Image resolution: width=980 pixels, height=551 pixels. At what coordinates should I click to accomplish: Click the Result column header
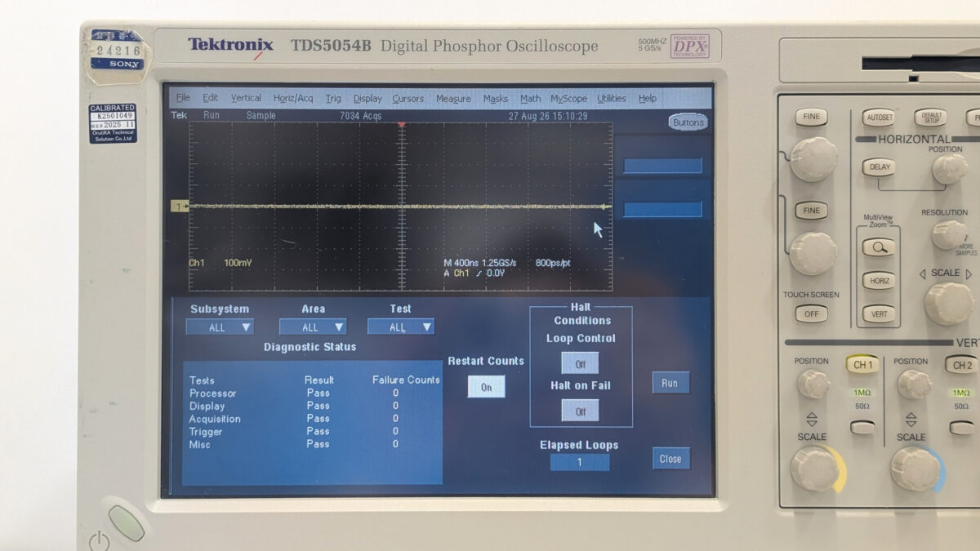[319, 380]
